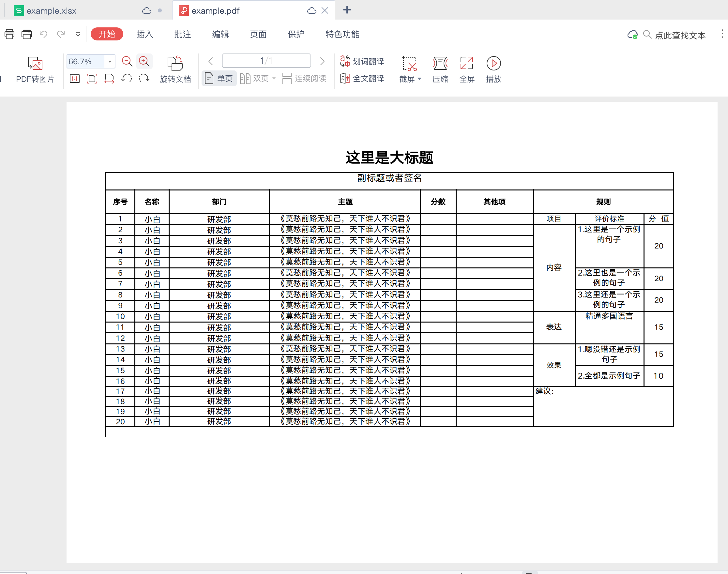The width and height of the screenshot is (728, 574).
Task: Click the zoom out magnifier icon
Action: [x=127, y=62]
